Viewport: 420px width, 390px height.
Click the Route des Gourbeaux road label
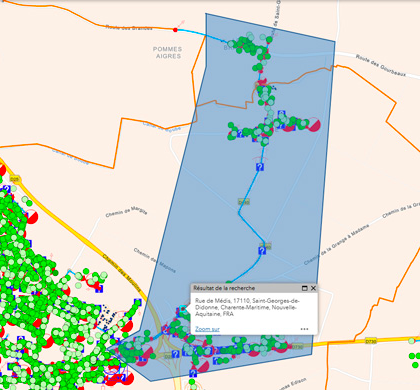pos(381,65)
